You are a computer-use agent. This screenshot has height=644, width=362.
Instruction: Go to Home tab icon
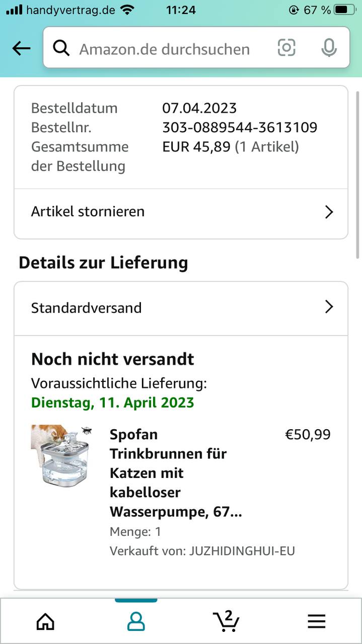45,621
